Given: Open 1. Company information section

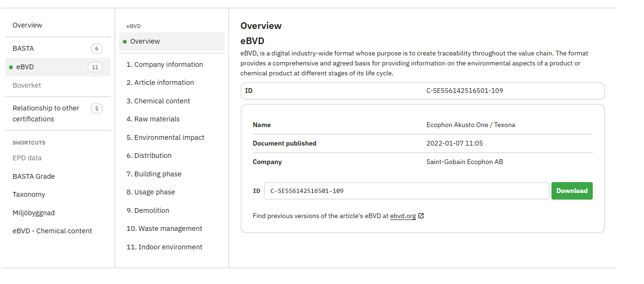Looking at the screenshot, I should pyautogui.click(x=165, y=64).
